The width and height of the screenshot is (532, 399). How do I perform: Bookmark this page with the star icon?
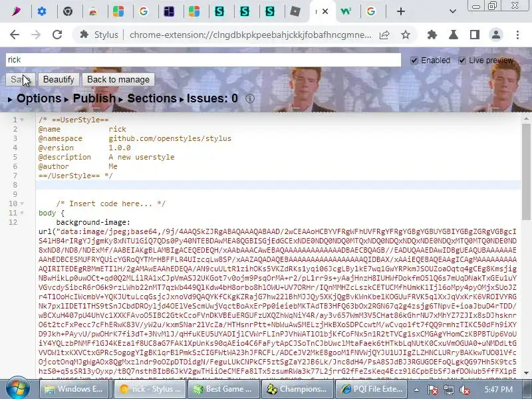[x=406, y=35]
